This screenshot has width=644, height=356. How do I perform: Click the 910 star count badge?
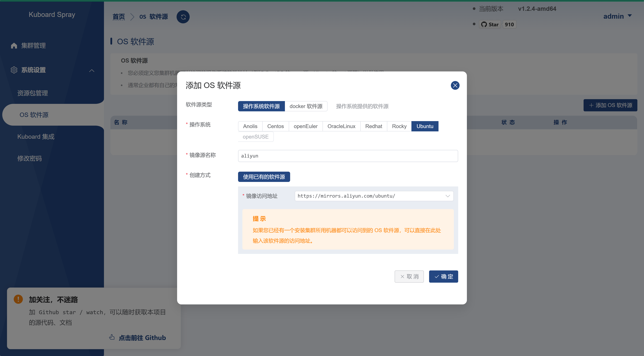[509, 24]
